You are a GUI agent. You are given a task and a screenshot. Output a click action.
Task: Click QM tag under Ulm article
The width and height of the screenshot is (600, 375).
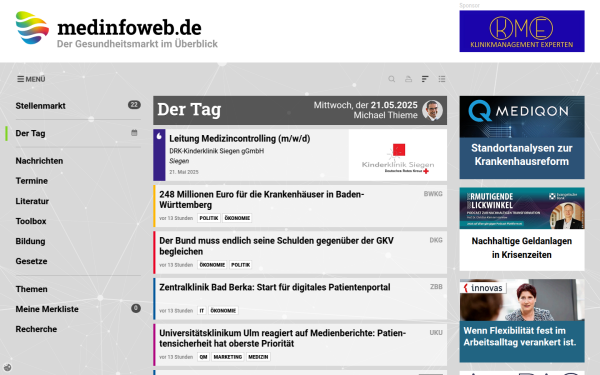pyautogui.click(x=203, y=357)
